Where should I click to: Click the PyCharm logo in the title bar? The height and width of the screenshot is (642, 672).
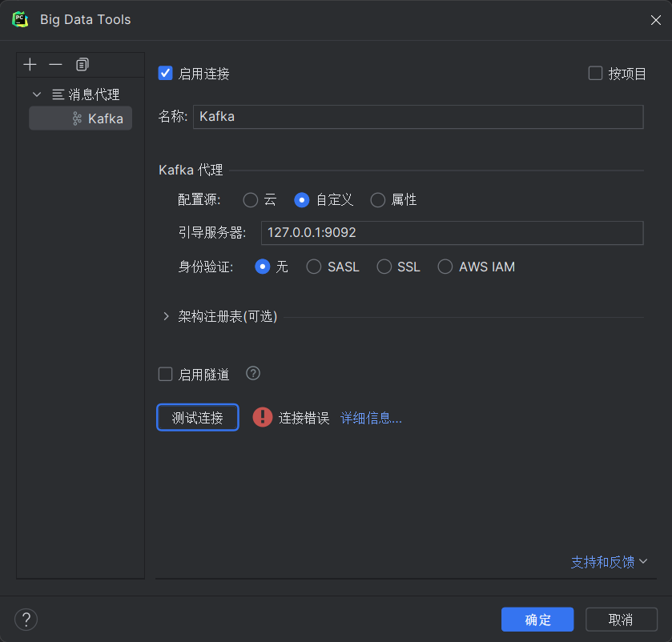(20, 20)
